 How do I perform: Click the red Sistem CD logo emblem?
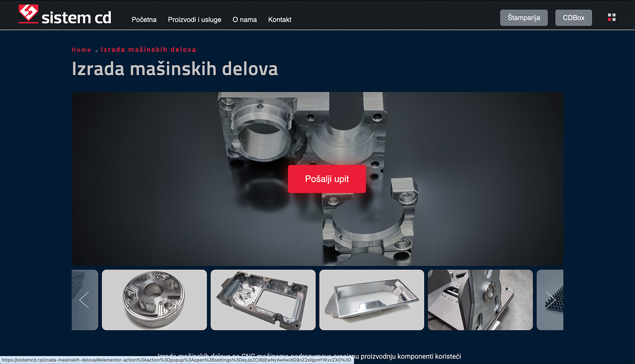(28, 14)
